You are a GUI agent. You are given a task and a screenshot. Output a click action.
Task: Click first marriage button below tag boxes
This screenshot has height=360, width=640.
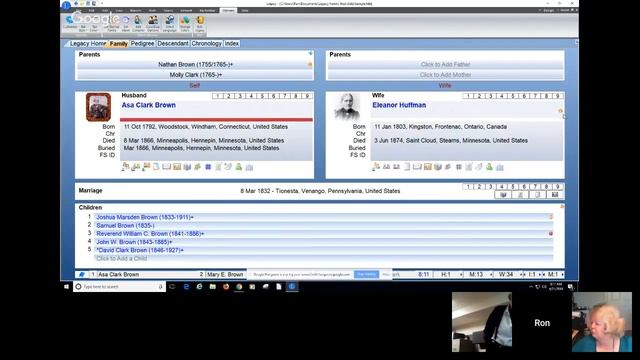[x=503, y=195]
